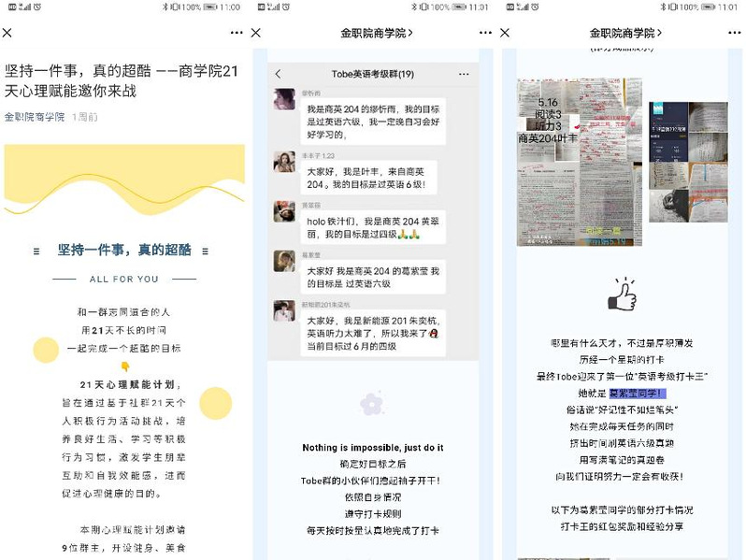Close the page showing the study notes collage
Viewport: 746px width, 560px height.
(505, 33)
